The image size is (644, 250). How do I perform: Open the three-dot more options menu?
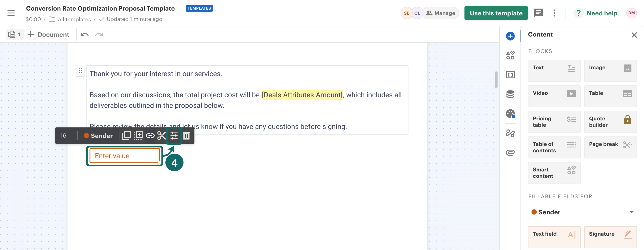click(x=554, y=13)
